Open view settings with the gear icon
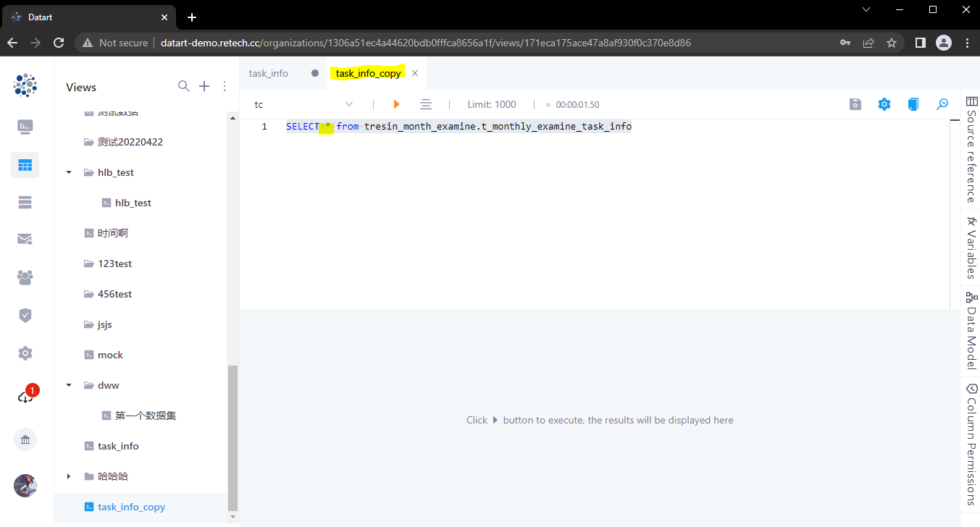The height and width of the screenshot is (527, 980). 884,104
